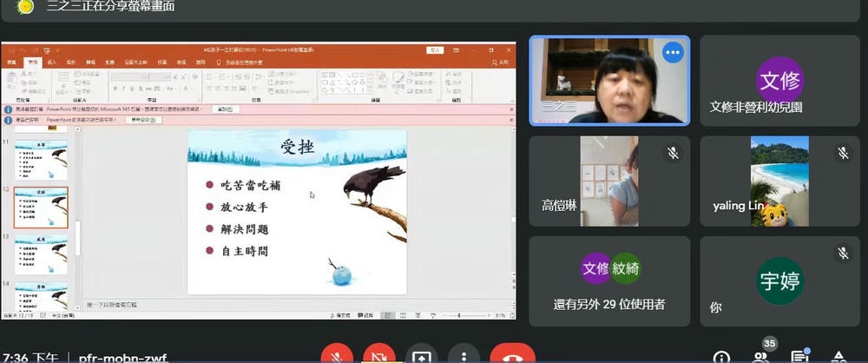
Task: Click the zoom slider in PowerPoint status bar
Action: click(469, 314)
